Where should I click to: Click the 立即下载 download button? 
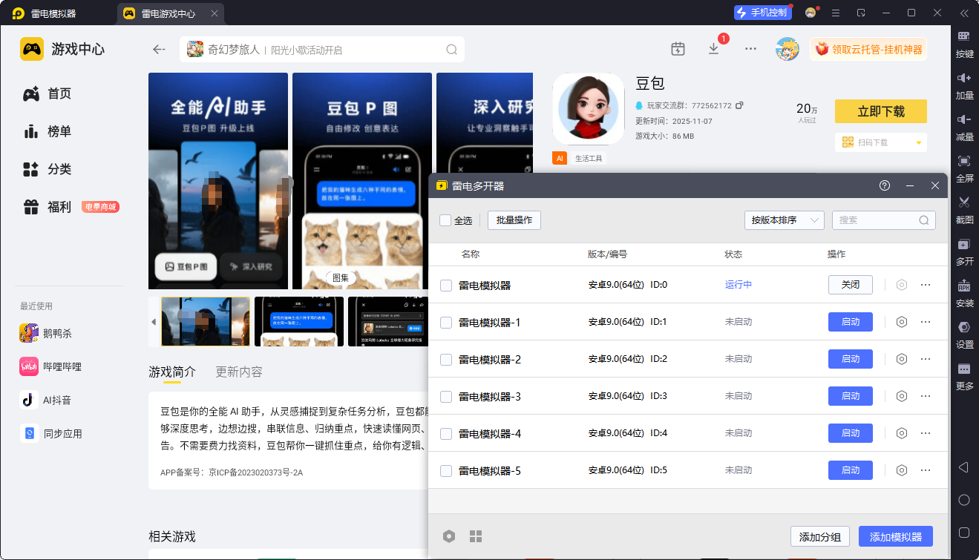[880, 111]
